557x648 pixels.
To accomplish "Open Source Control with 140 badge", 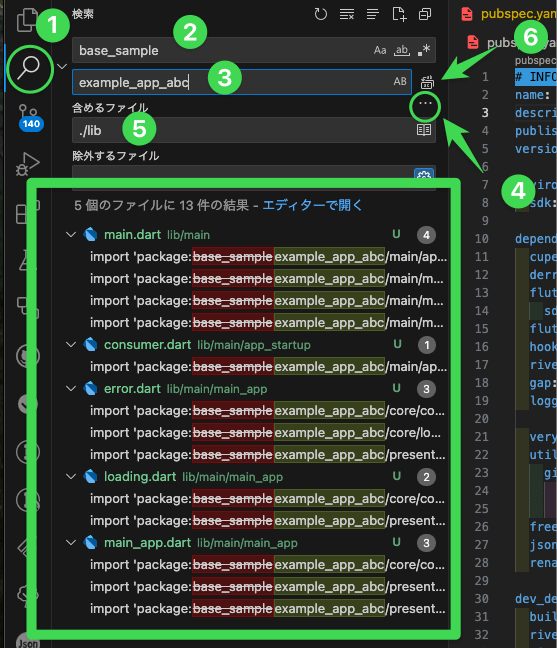I will click(x=29, y=117).
